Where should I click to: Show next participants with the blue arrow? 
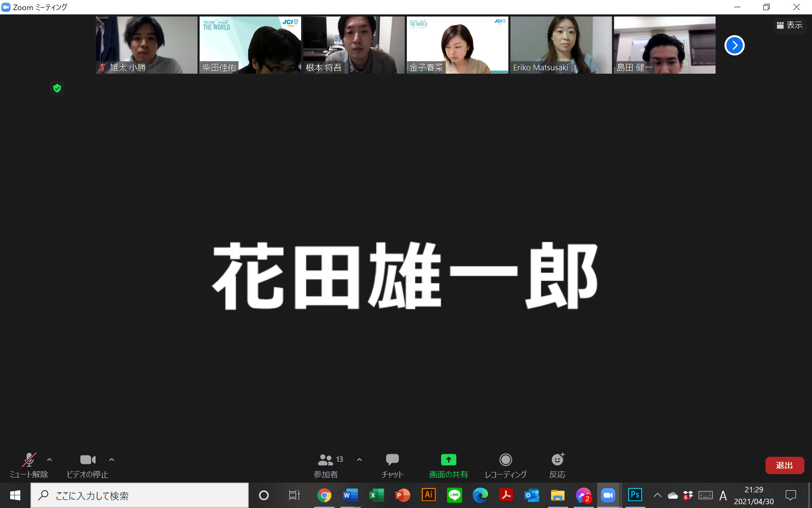coord(734,45)
